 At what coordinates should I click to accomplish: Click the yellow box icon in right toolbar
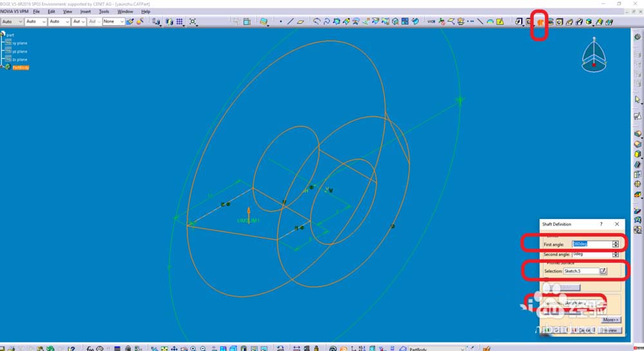(x=638, y=155)
